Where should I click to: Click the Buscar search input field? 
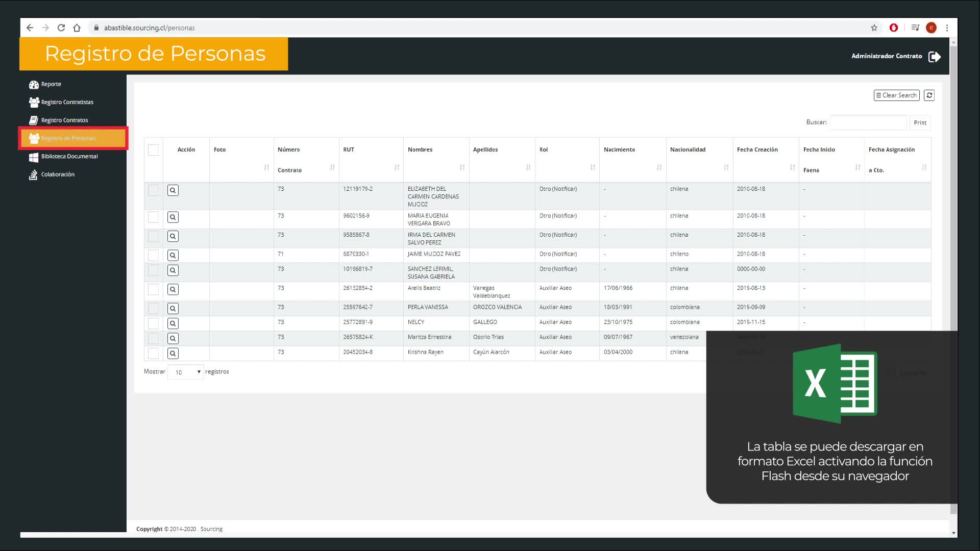pyautogui.click(x=868, y=122)
